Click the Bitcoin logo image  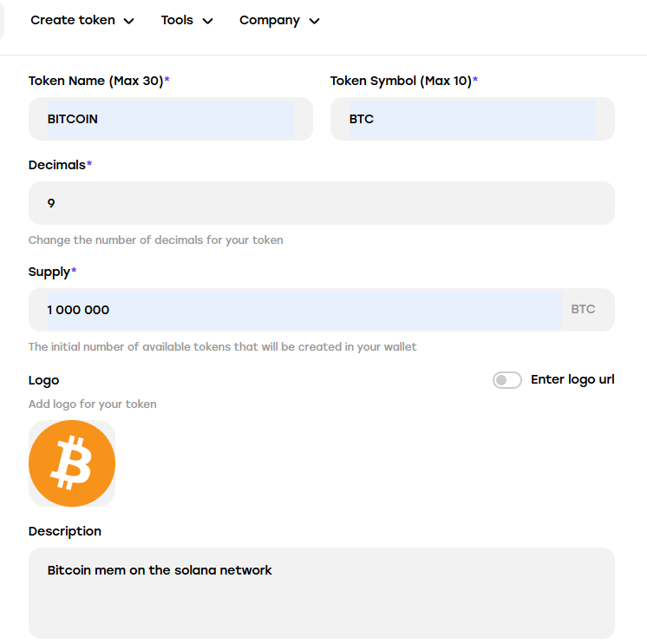point(72,463)
